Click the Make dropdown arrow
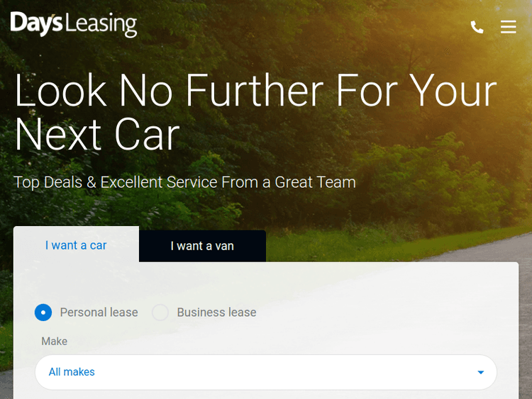Viewport: 532px width, 399px height. pyautogui.click(x=480, y=372)
